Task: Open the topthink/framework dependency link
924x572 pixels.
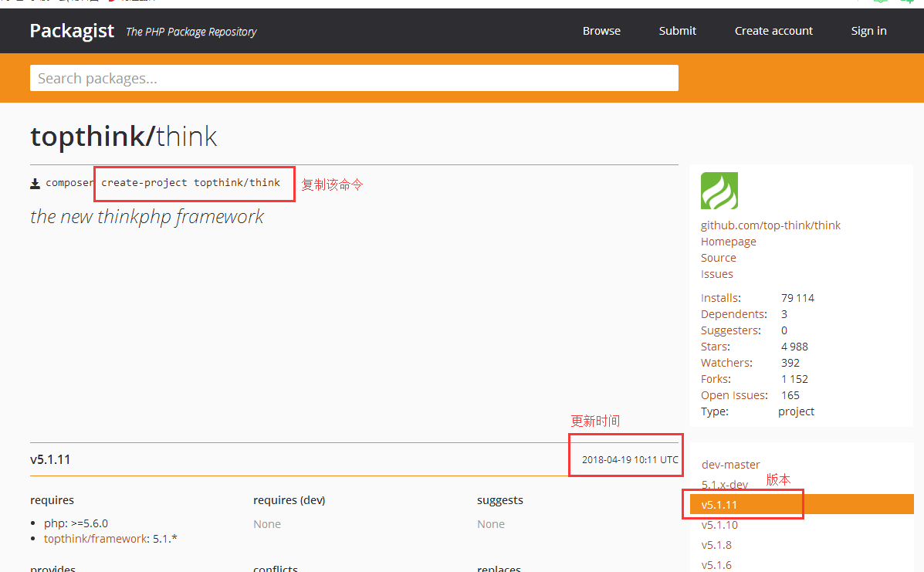Action: click(96, 539)
